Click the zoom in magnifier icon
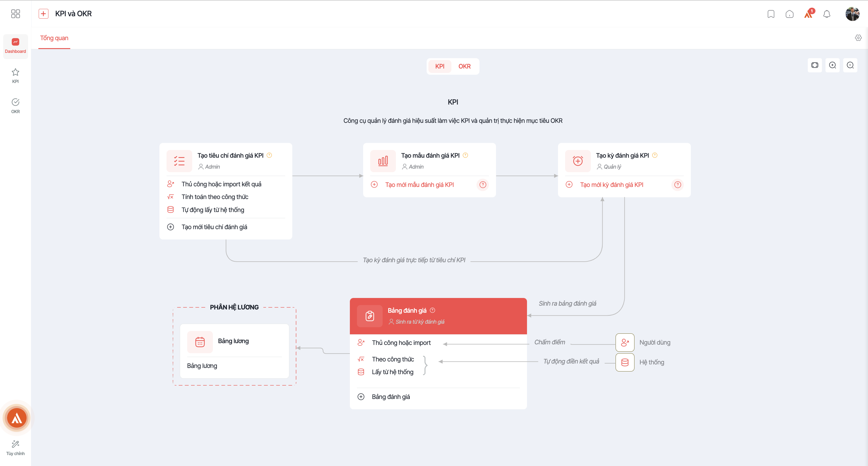 coord(832,65)
